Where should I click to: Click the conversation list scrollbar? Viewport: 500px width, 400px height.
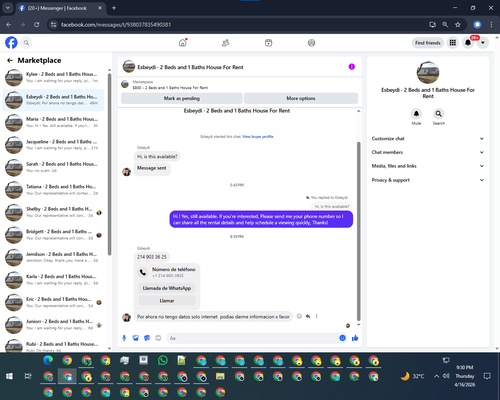pyautogui.click(x=109, y=164)
